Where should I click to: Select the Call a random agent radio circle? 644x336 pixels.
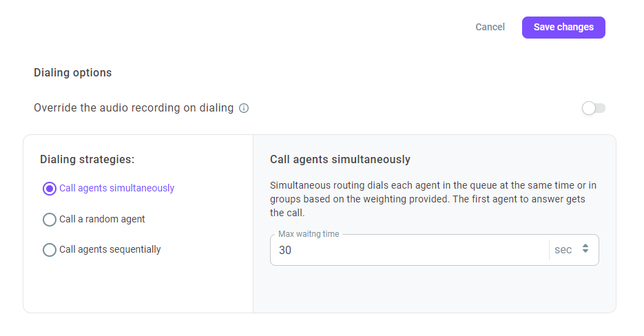pyautogui.click(x=50, y=220)
